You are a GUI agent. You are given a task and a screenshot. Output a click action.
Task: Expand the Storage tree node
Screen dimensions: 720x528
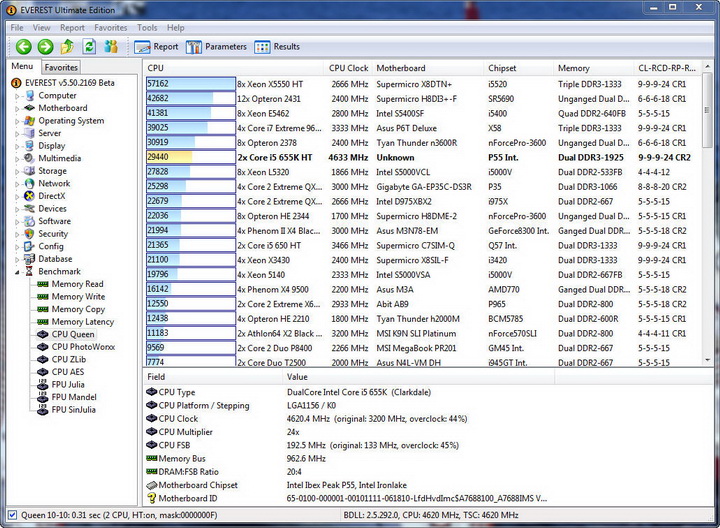17,172
